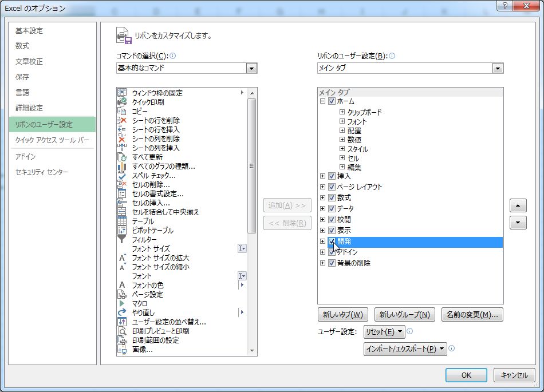Open セキュリティ センター category

point(42,172)
